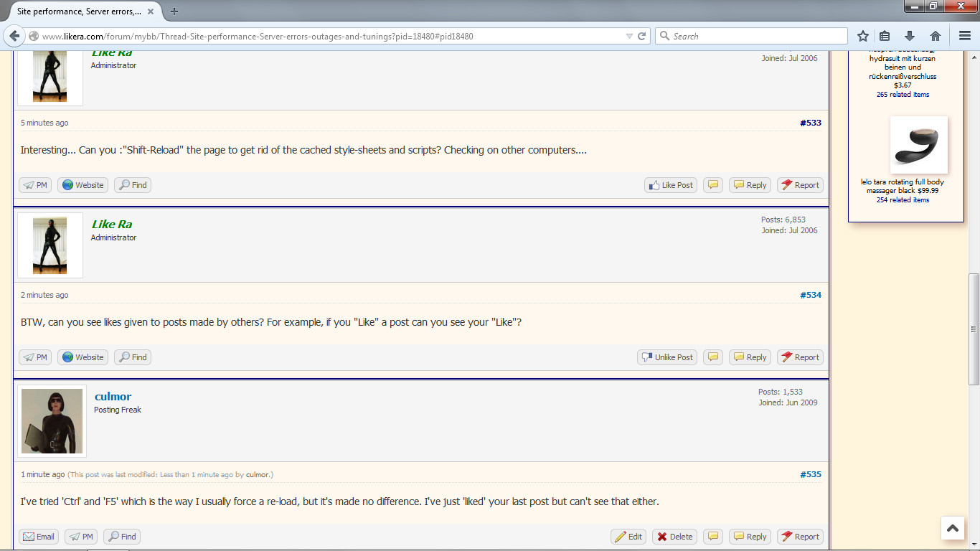This screenshot has height=551, width=980.
Task: Select the Site performance browser tab
Action: 79,11
